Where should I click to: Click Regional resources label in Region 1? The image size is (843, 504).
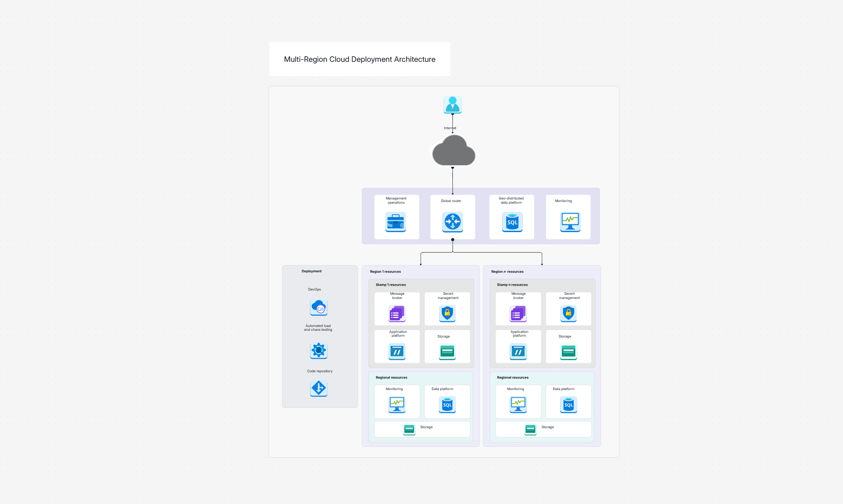point(391,377)
